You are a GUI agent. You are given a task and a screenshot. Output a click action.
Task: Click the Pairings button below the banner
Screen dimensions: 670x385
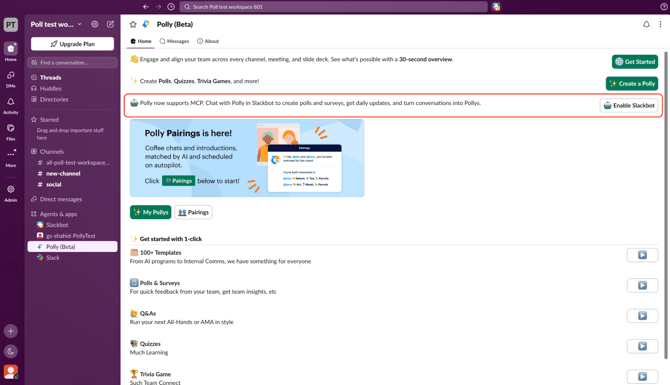[x=193, y=212]
